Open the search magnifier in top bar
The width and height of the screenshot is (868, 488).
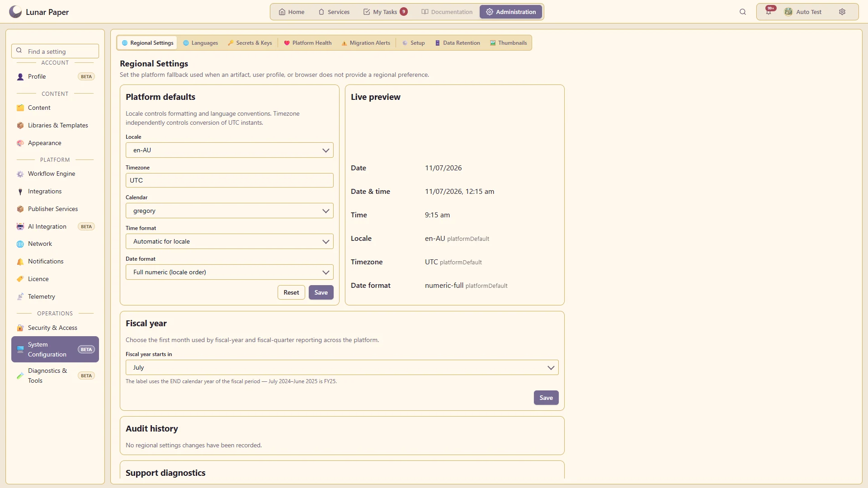point(743,12)
